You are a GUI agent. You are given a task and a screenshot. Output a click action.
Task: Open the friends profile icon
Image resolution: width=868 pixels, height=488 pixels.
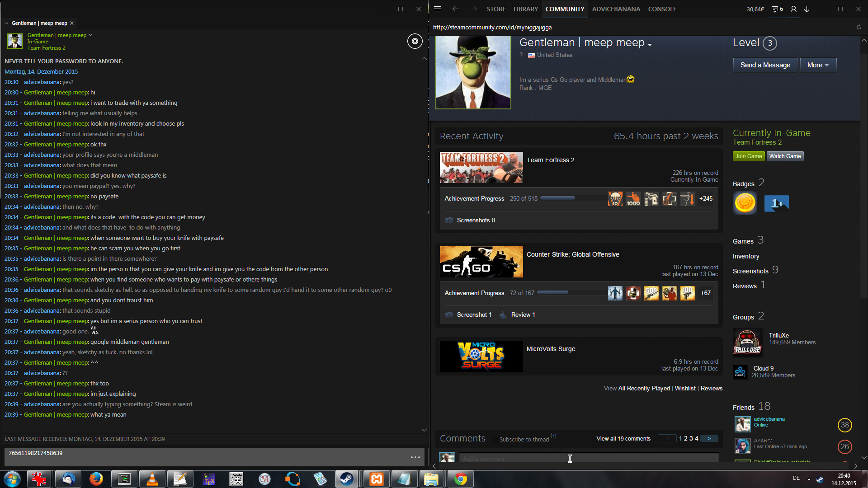(x=793, y=9)
